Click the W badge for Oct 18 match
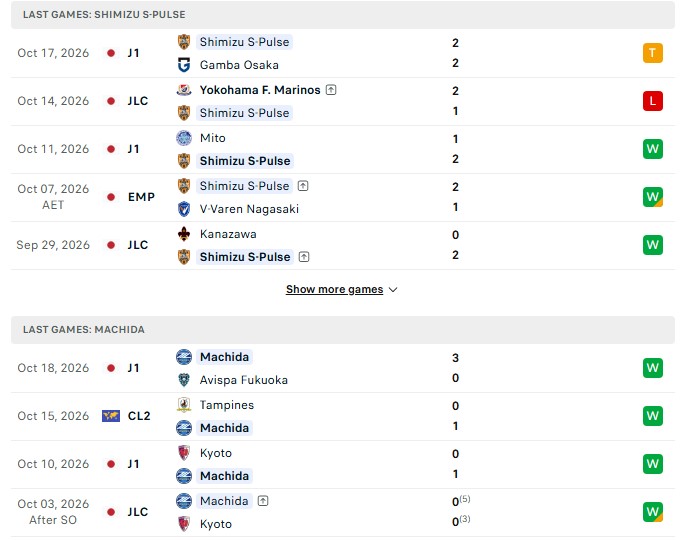 653,368
